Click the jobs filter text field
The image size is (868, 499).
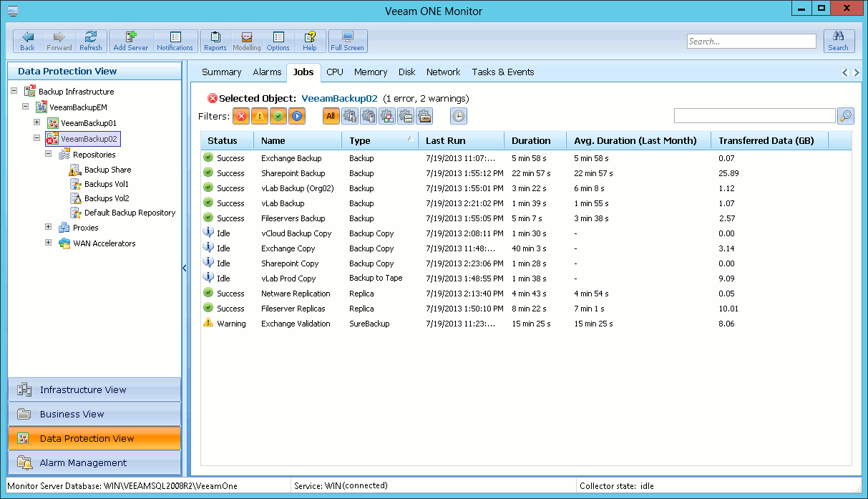[755, 116]
